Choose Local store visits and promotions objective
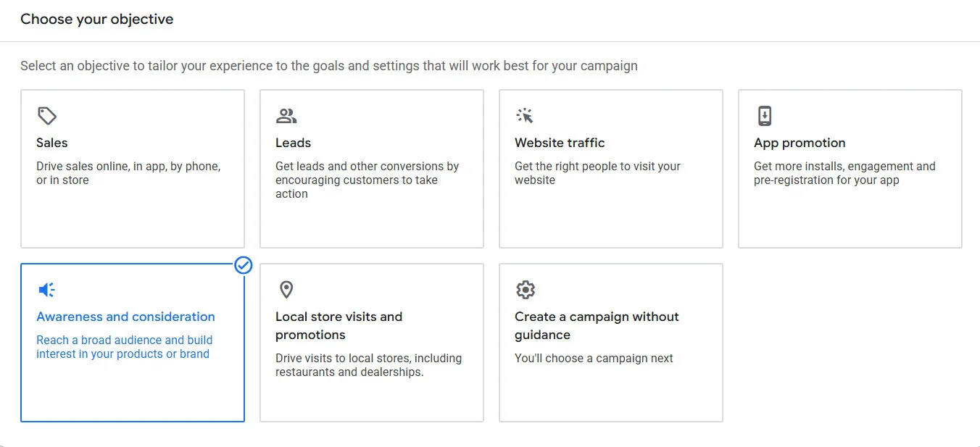Image resolution: width=980 pixels, height=447 pixels. [371, 342]
